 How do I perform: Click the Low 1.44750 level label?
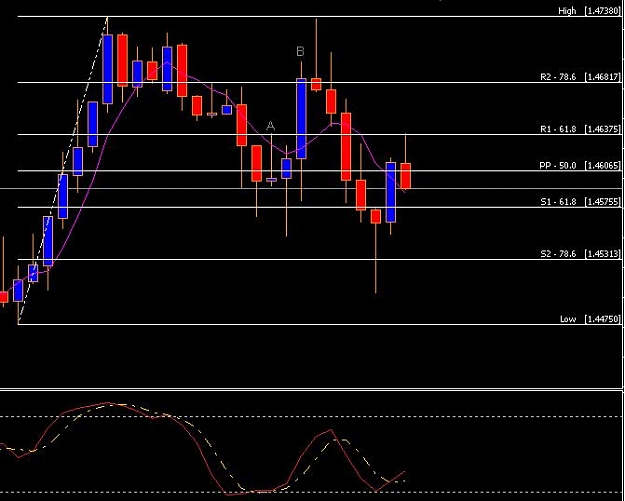pos(590,319)
